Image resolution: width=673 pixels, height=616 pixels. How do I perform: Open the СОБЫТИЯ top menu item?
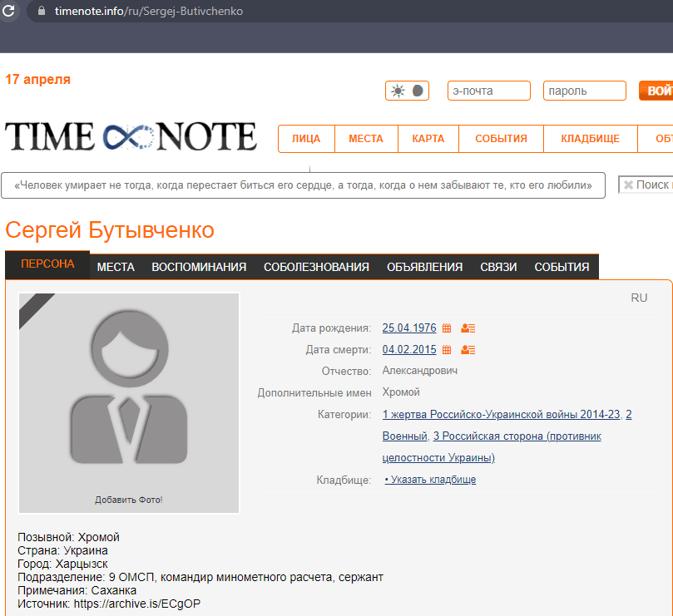point(501,139)
